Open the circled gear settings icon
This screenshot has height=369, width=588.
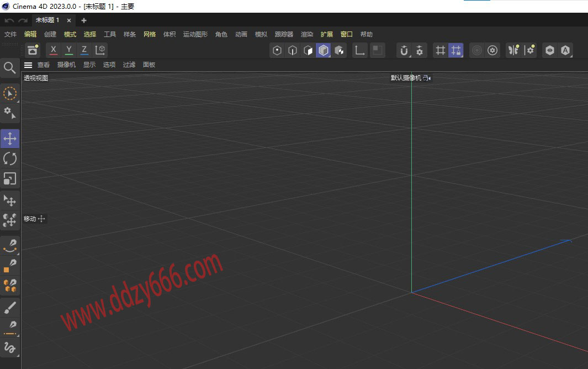[x=492, y=50]
